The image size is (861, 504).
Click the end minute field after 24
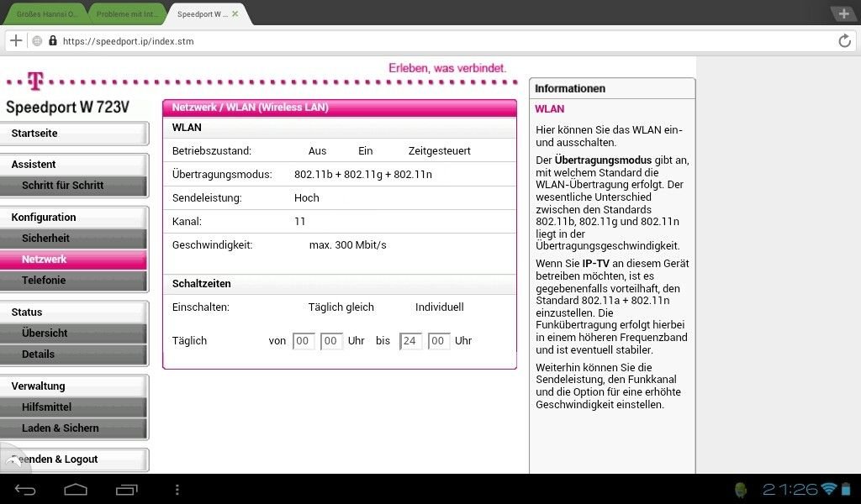[x=438, y=341]
